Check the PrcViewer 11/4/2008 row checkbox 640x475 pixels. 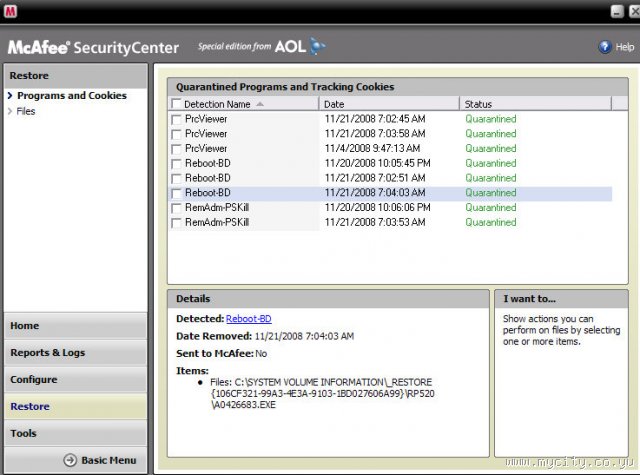tap(176, 149)
